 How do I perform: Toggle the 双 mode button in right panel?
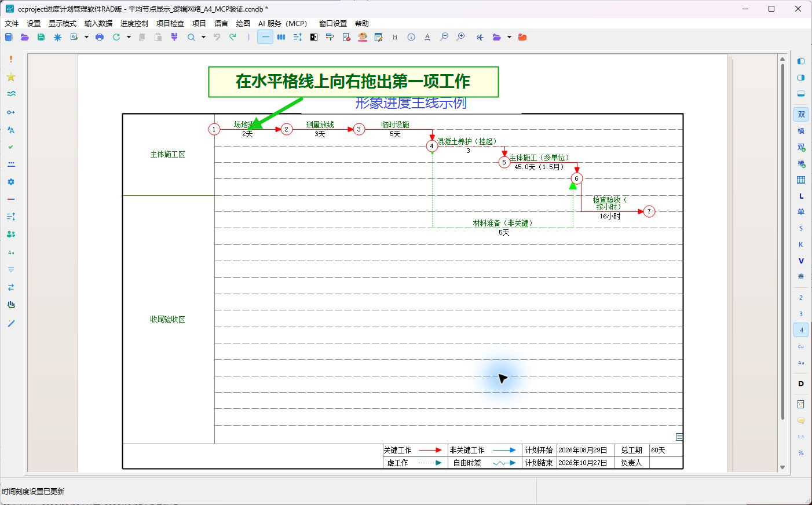pos(801,115)
